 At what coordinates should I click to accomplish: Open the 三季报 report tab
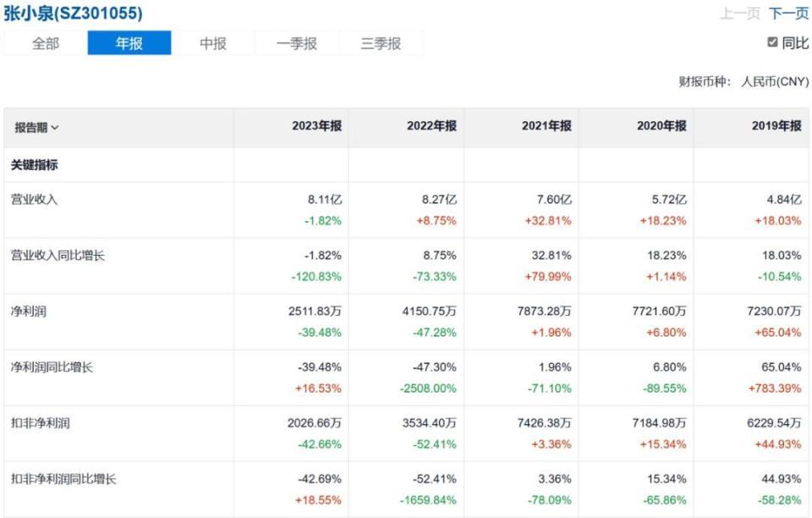(x=381, y=41)
